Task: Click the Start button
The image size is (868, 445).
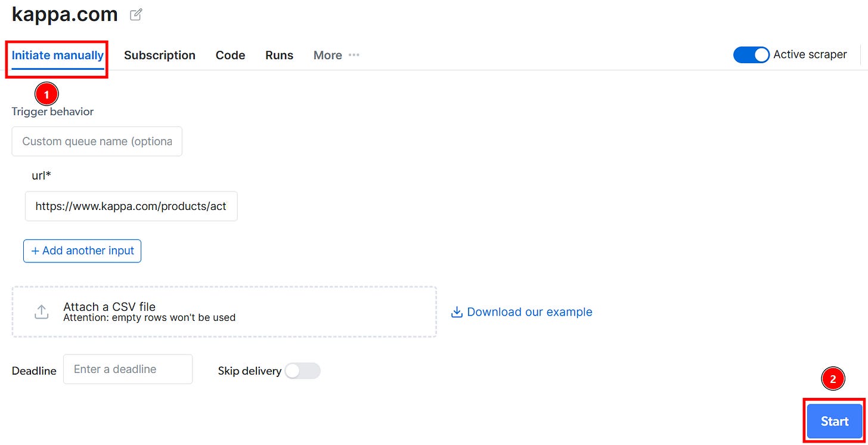Action: 835,421
